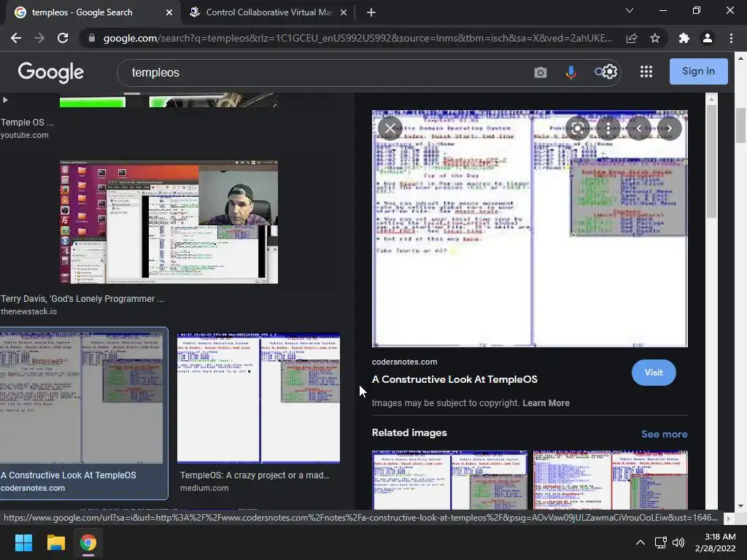Click codersnotes.com source link in preview
Image resolution: width=747 pixels, height=560 pixels.
coord(404,362)
